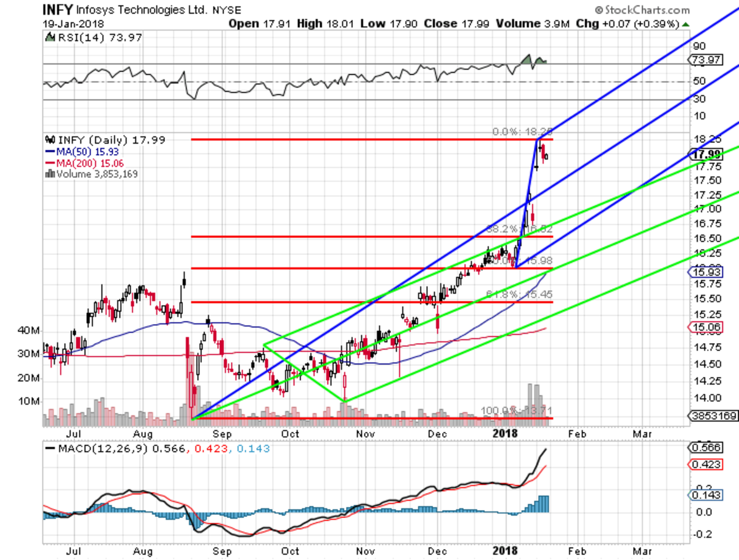Screen dimensions: 739x560
Task: Click the boxed 3853169 volume label
Action: 713,416
